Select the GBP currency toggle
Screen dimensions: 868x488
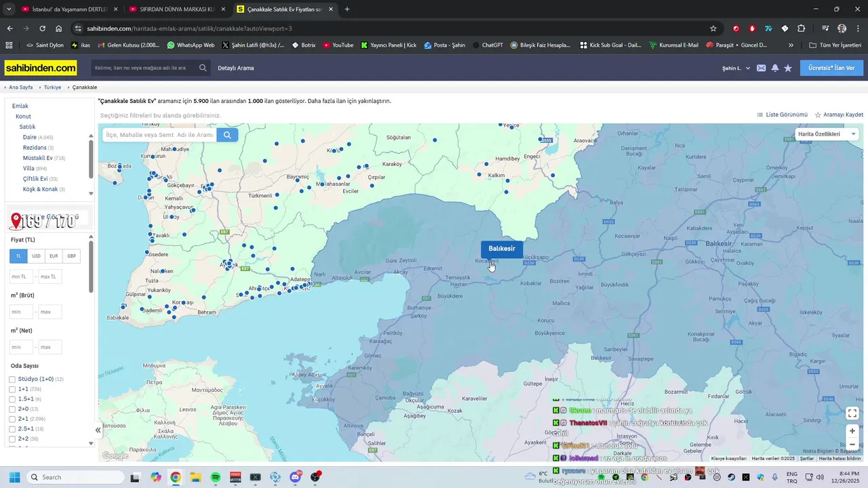[71, 256]
